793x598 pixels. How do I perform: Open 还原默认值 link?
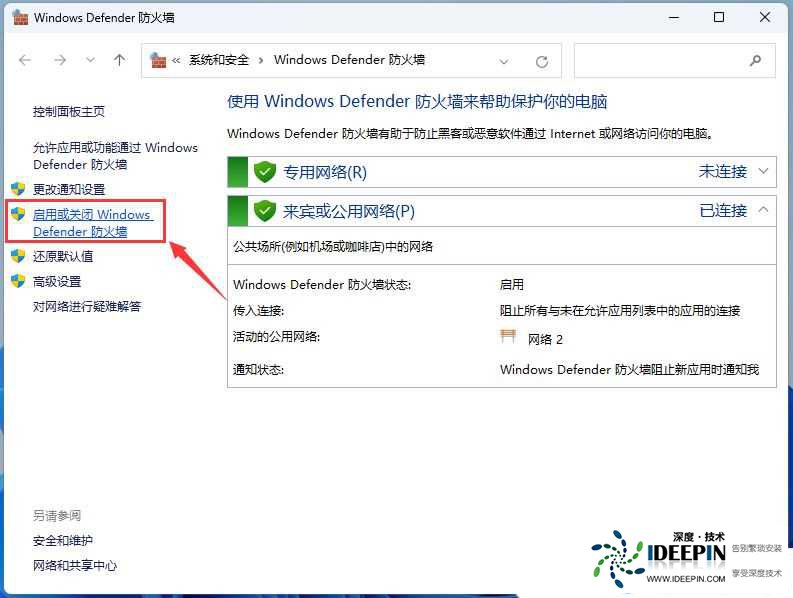63,256
